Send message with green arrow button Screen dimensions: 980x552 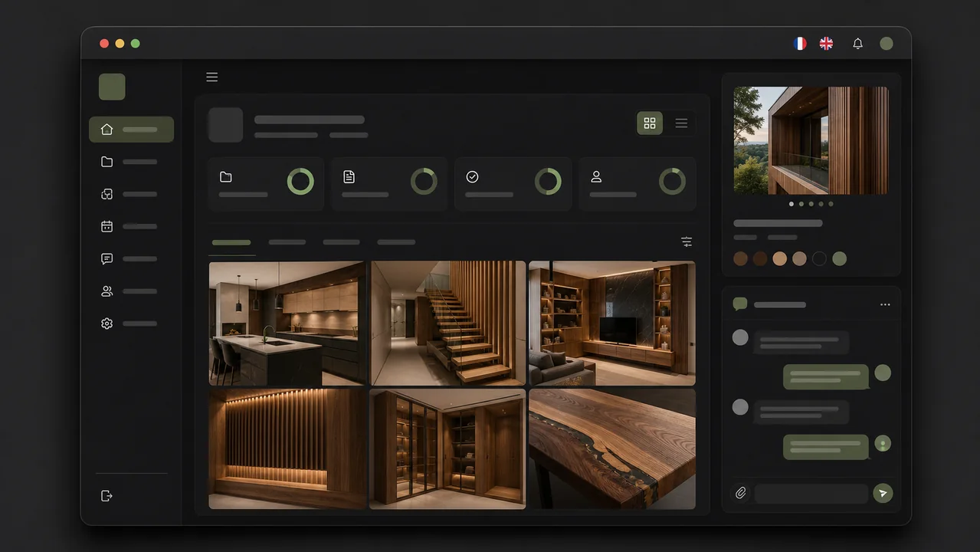point(883,493)
